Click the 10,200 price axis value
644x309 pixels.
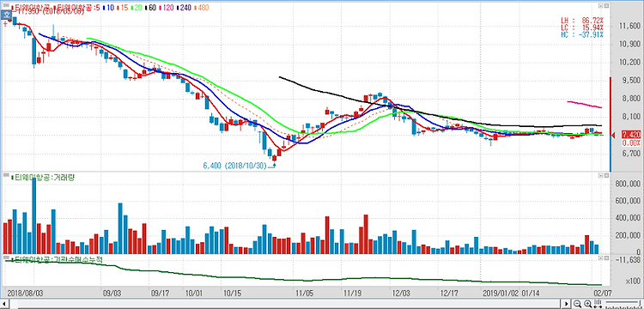pos(629,63)
